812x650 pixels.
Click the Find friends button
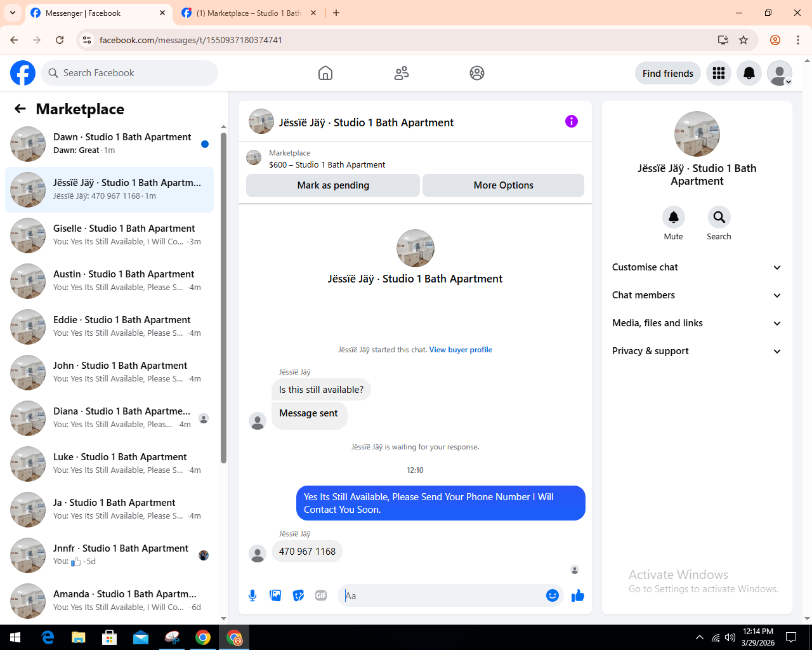point(668,73)
